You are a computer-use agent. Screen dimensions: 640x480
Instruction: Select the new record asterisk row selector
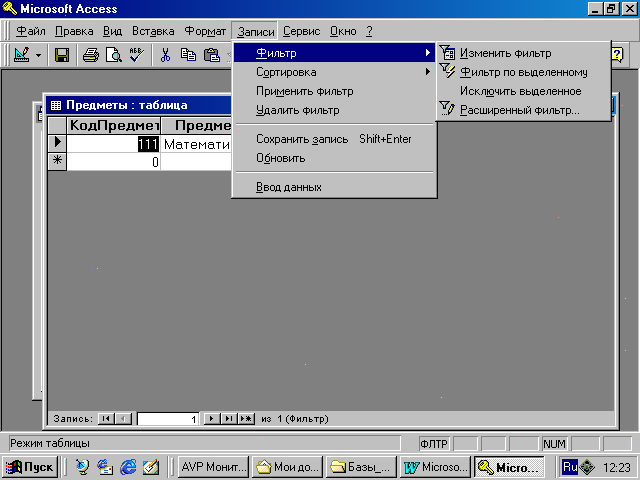[57, 161]
